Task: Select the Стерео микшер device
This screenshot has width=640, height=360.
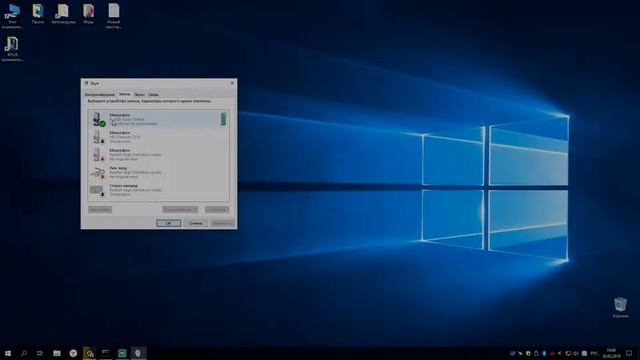Action: tap(158, 190)
